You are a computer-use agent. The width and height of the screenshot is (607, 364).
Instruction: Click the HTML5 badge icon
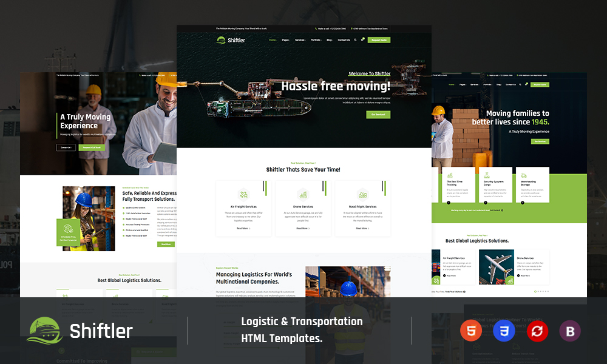469,331
